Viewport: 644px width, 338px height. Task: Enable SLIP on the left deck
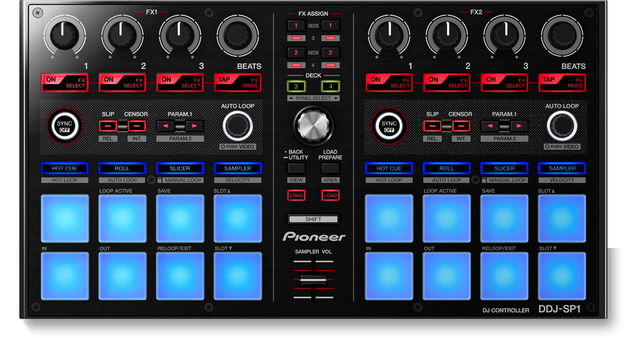(x=108, y=126)
